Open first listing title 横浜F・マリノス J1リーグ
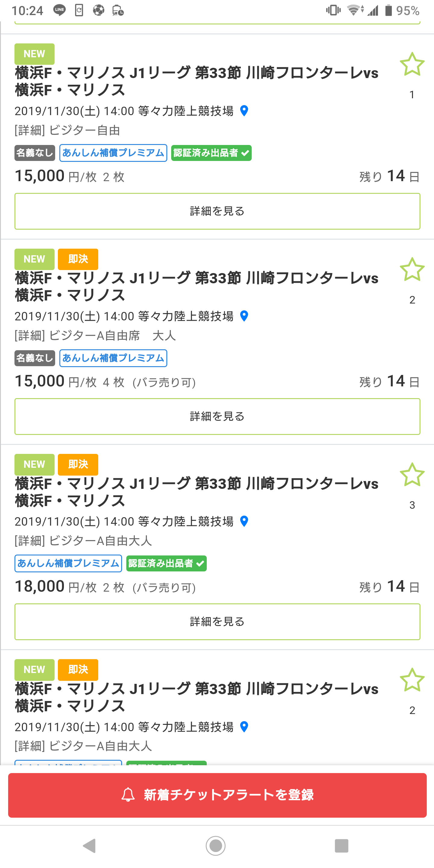434x868 pixels. coord(197,81)
